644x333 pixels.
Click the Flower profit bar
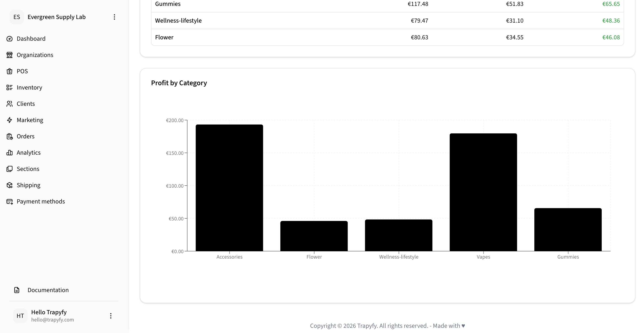314,236
